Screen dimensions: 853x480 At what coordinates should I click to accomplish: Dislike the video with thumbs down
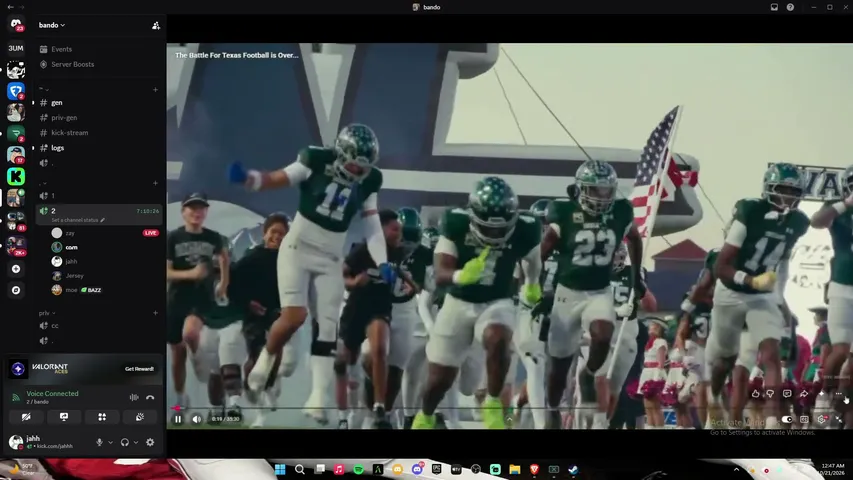pyautogui.click(x=770, y=393)
